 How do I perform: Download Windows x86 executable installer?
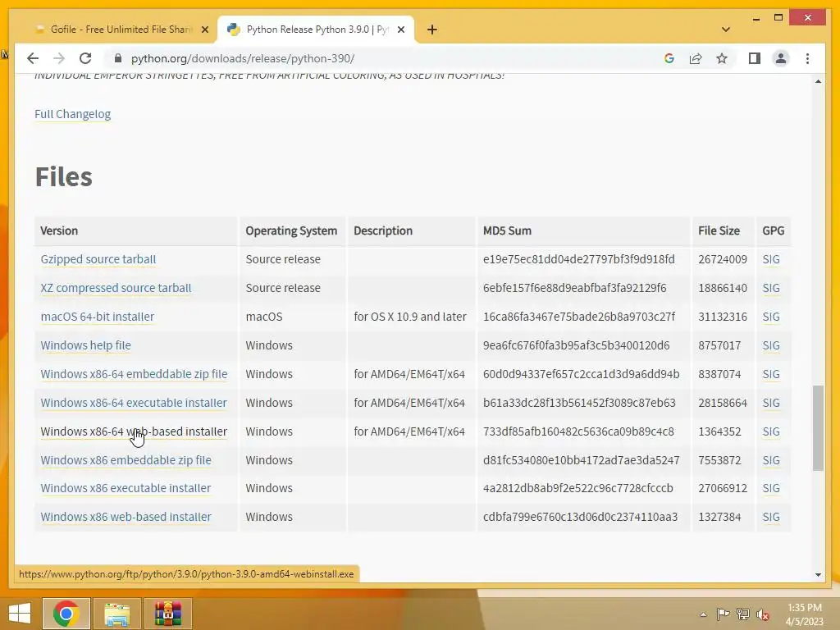coord(126,488)
